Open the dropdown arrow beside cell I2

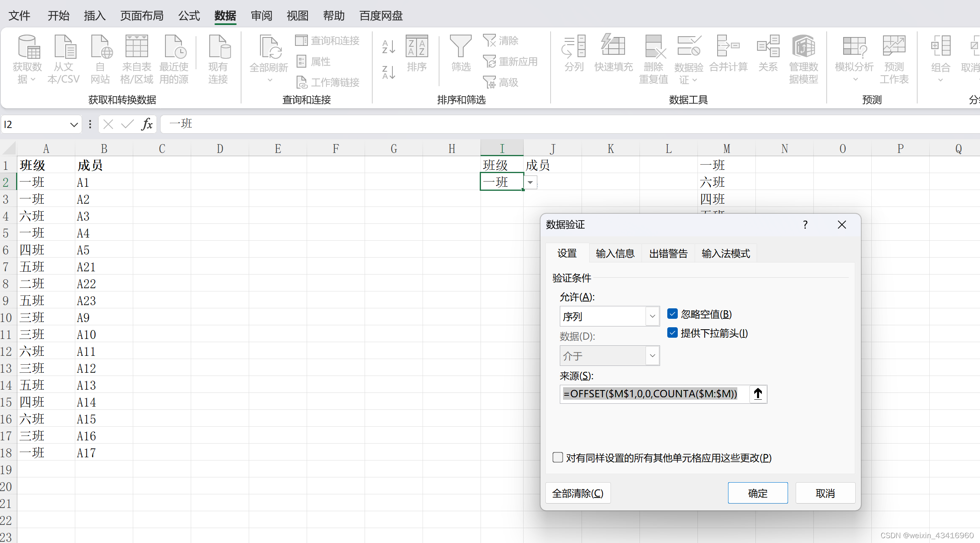(530, 182)
